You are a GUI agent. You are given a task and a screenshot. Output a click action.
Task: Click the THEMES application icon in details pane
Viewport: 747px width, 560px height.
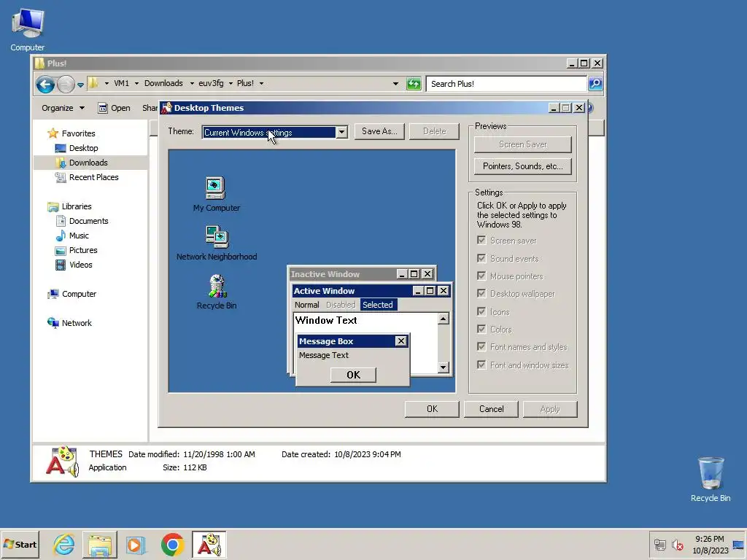[63, 461]
